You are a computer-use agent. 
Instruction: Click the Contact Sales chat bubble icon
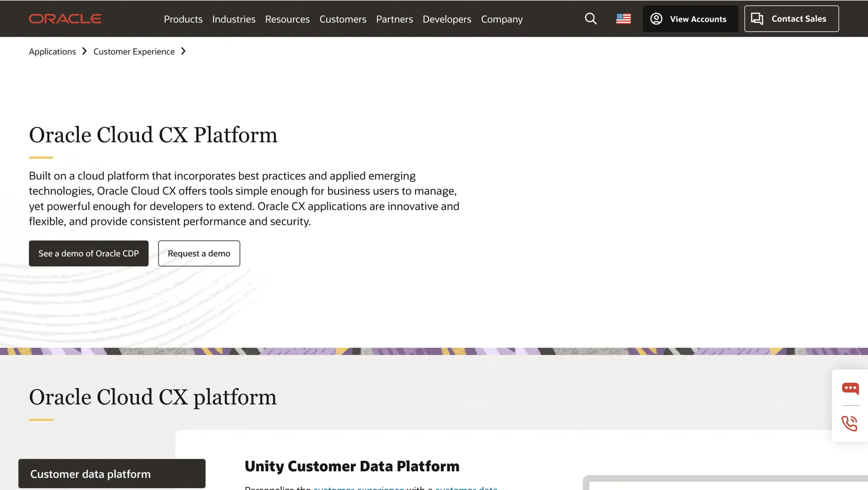tap(757, 19)
